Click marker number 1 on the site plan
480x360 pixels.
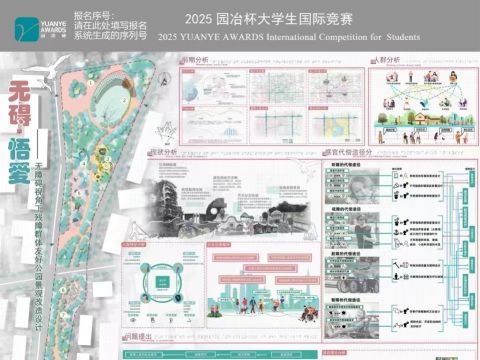[x=90, y=83]
